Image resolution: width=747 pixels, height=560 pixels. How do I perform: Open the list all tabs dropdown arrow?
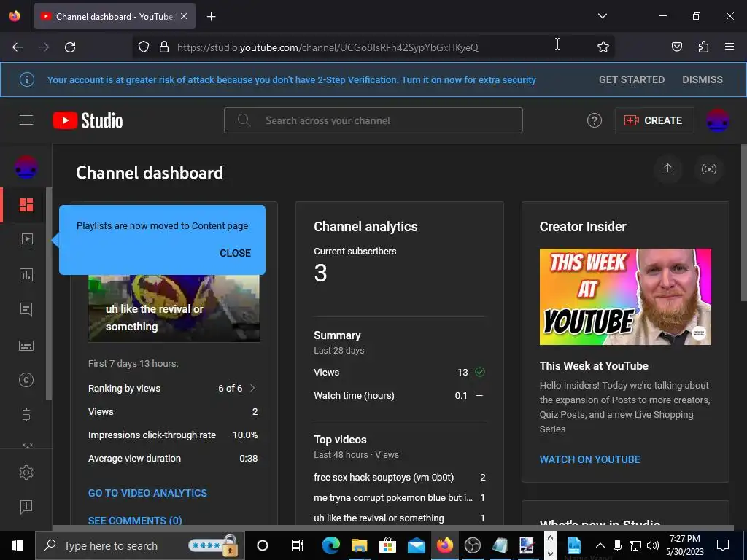pyautogui.click(x=602, y=16)
